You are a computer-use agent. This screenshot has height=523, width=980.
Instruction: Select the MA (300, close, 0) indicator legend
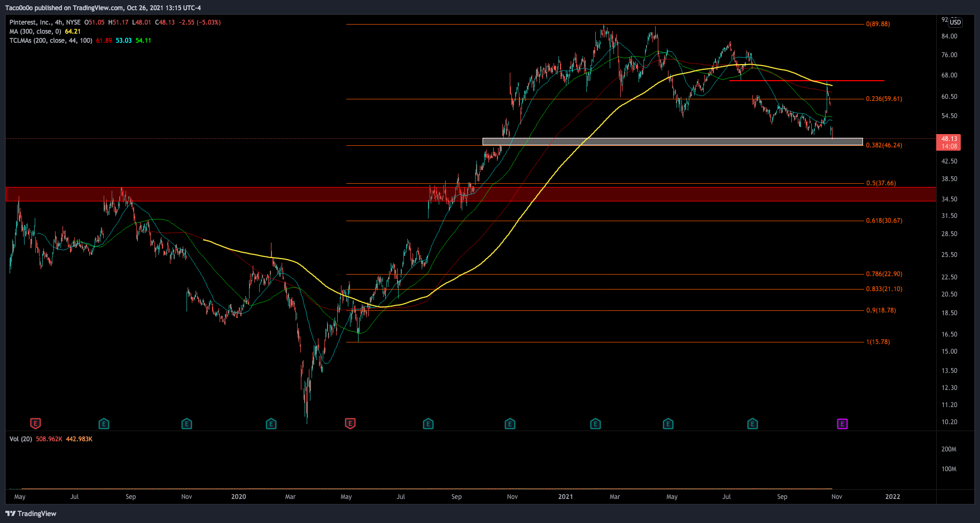click(x=35, y=32)
